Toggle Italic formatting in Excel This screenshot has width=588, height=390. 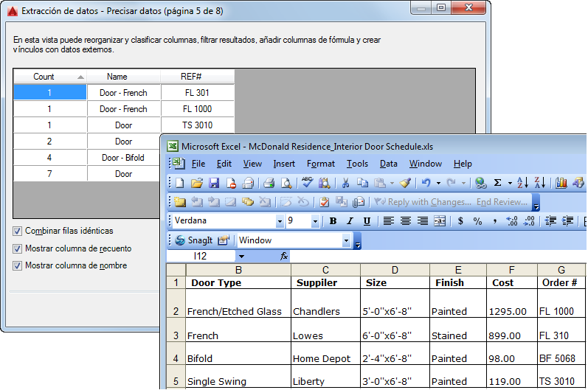click(x=350, y=221)
